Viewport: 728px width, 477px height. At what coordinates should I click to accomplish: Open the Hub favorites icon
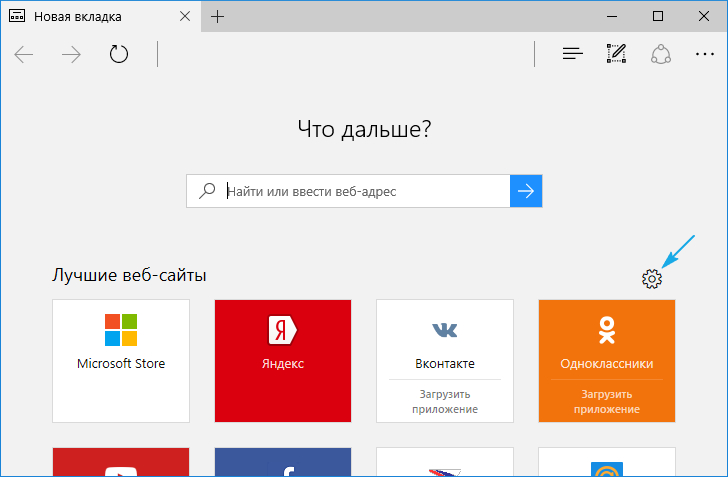pos(572,54)
